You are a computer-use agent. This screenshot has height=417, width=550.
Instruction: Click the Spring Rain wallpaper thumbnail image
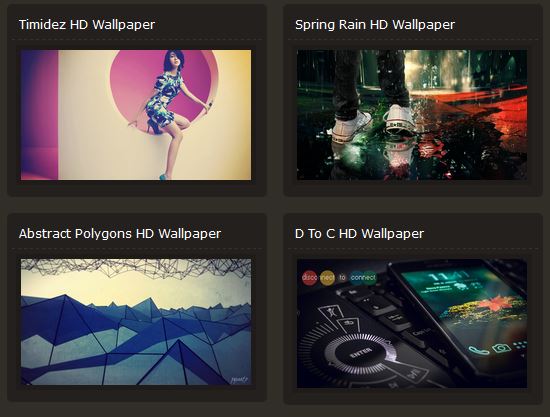412,115
